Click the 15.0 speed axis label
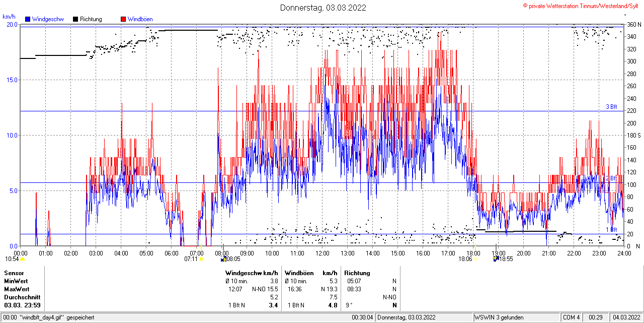The height and width of the screenshot is (323, 644). pos(12,80)
